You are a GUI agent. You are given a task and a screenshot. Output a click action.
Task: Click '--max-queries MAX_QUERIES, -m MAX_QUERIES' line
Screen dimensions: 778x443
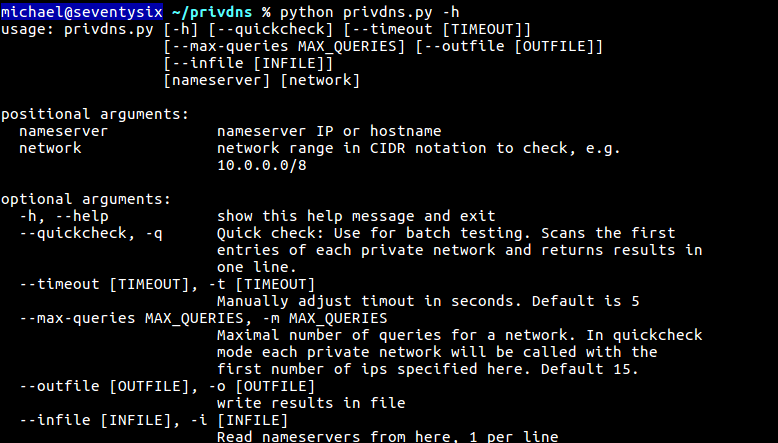click(203, 318)
